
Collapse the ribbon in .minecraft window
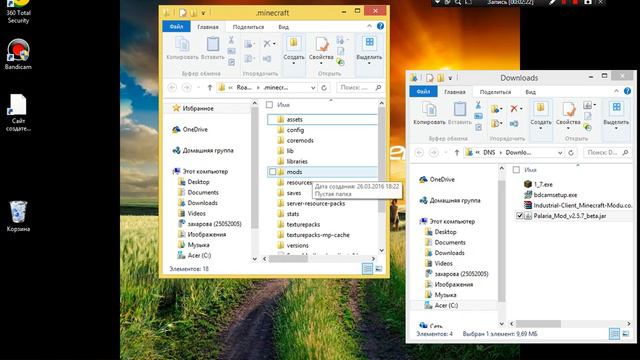369,26
